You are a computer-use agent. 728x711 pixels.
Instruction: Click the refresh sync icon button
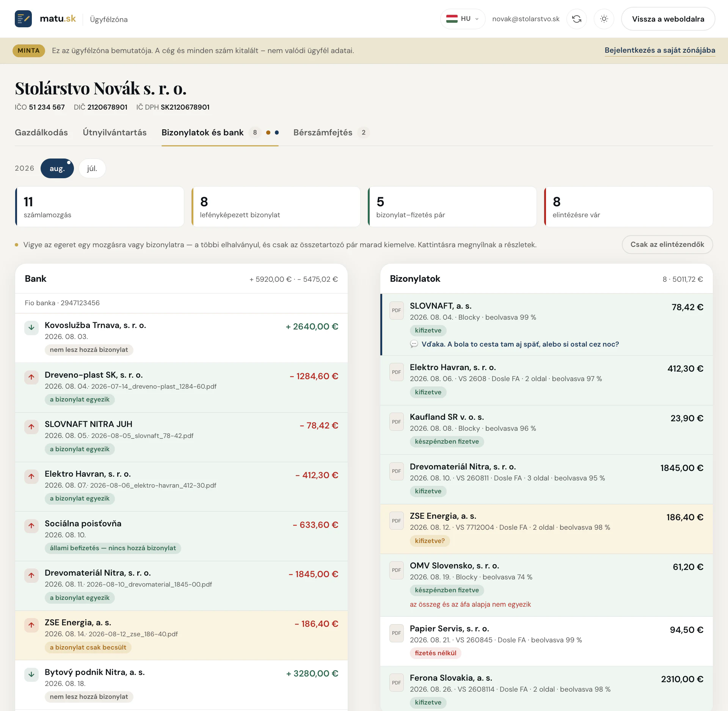pyautogui.click(x=577, y=19)
